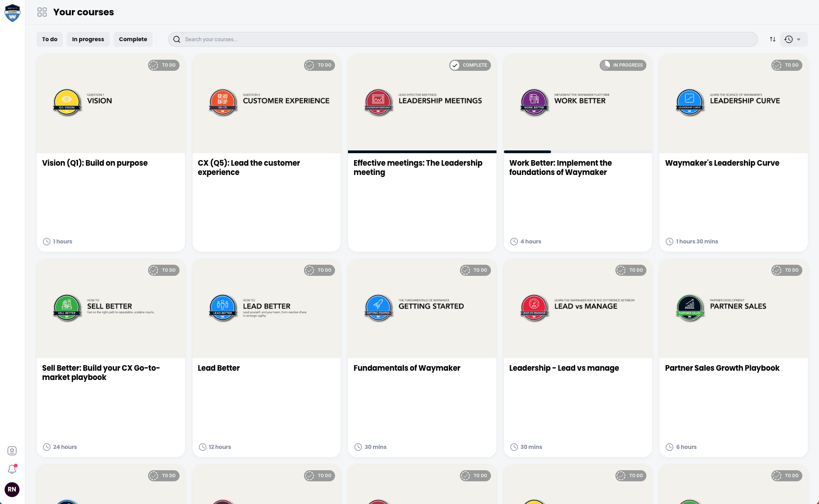Open Leadership - Lead vs manage course

[564, 368]
